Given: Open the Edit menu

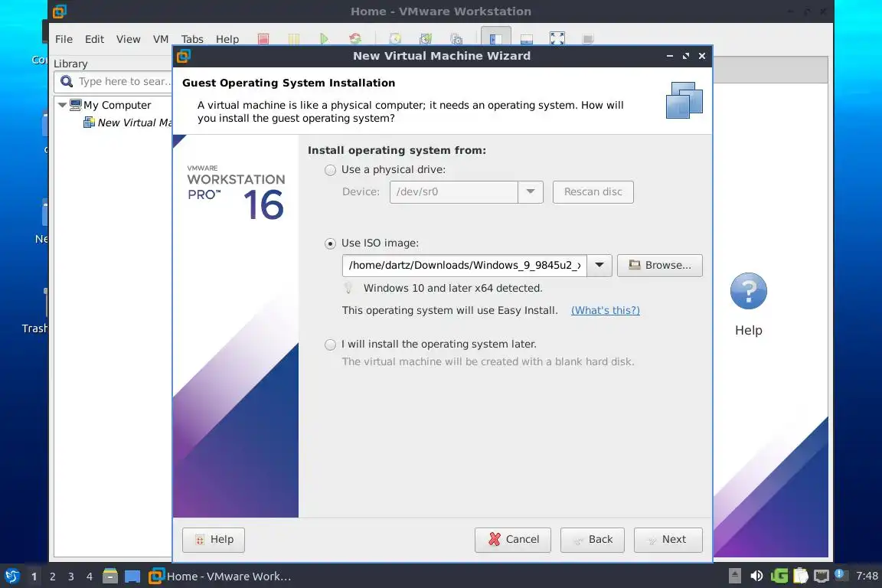Looking at the screenshot, I should pyautogui.click(x=94, y=39).
